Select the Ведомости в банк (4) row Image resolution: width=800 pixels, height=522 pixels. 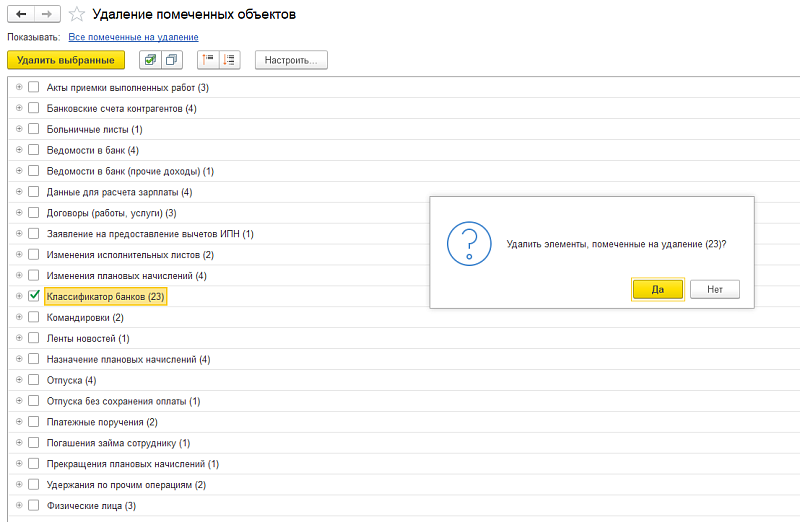pyautogui.click(x=92, y=150)
